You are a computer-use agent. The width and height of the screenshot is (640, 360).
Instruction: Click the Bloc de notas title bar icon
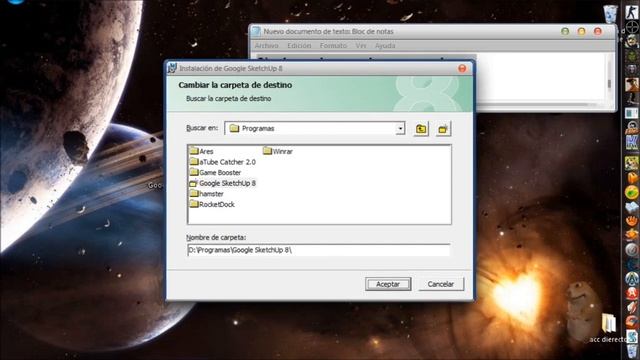tap(256, 31)
